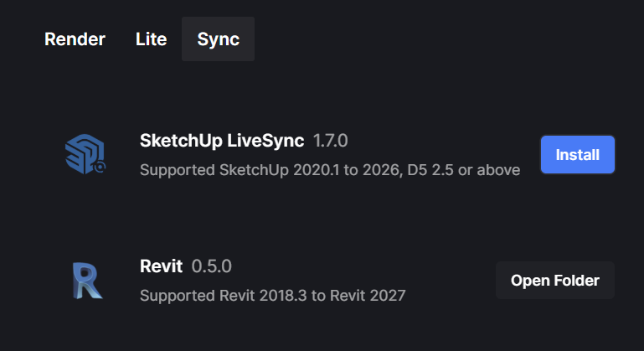Click the SketchUp LiveSync cube icon

point(85,154)
